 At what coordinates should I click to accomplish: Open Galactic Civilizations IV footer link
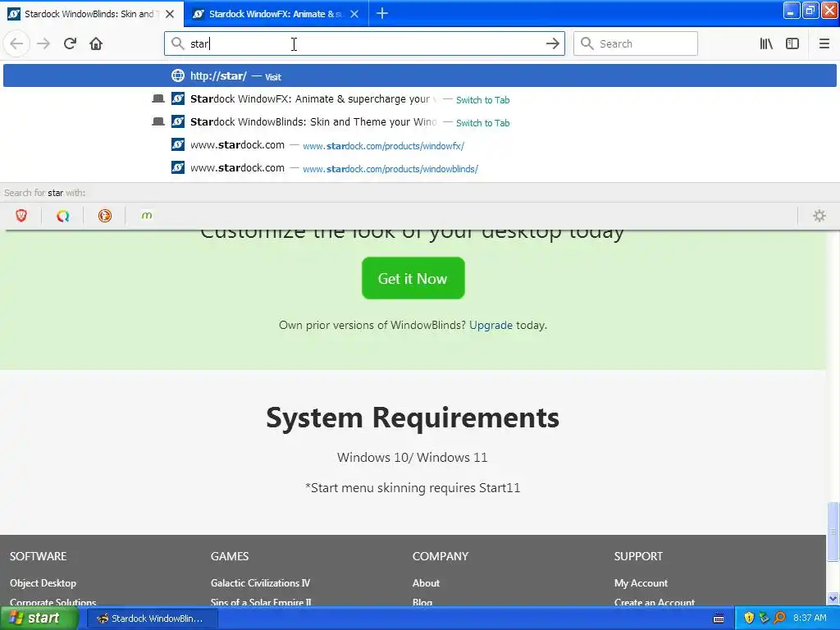[x=260, y=583]
